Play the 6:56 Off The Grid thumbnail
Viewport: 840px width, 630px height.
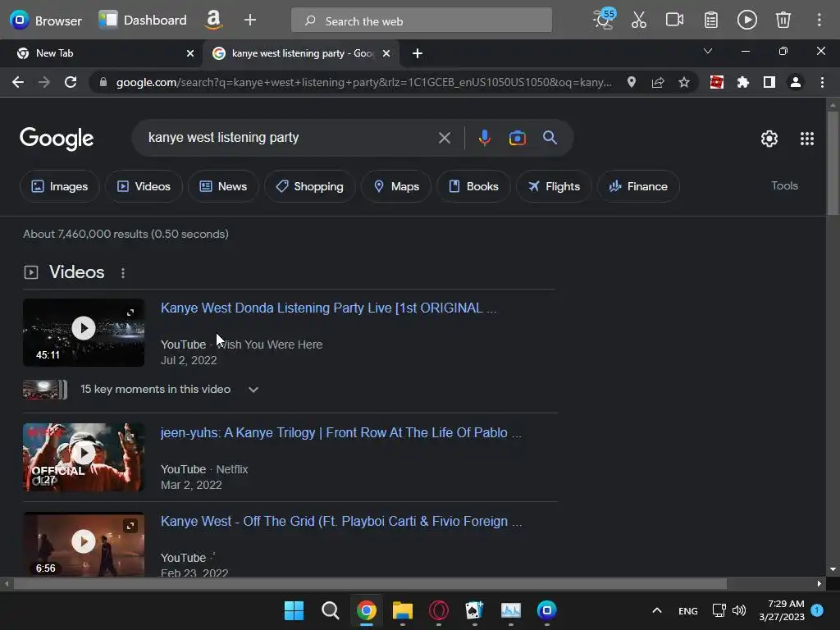click(x=84, y=545)
